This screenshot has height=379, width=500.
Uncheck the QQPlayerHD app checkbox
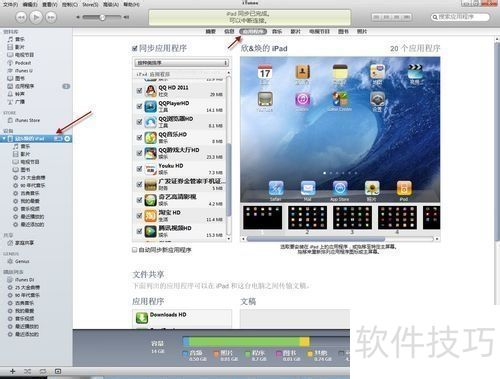tap(139, 106)
